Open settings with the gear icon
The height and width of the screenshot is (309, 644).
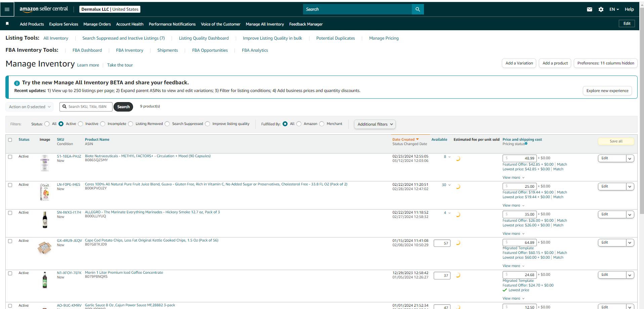coord(601,9)
